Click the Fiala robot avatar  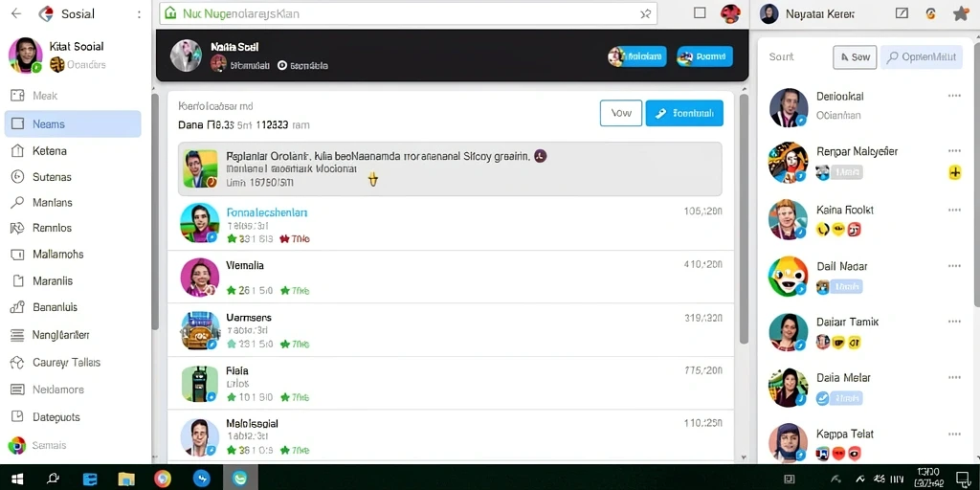coord(199,383)
